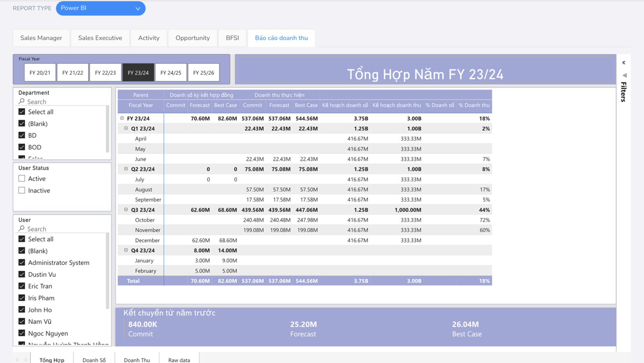Collapse the Q2 23/24 row
The image size is (644, 363).
tap(126, 169)
